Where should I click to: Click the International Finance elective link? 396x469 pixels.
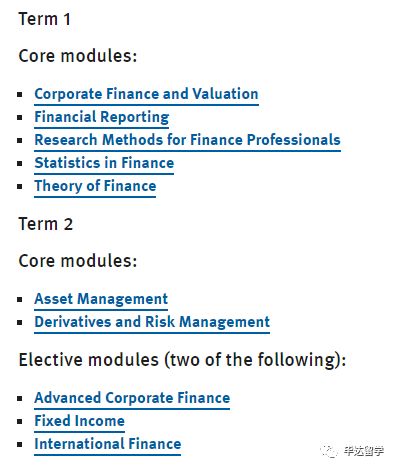pos(107,444)
